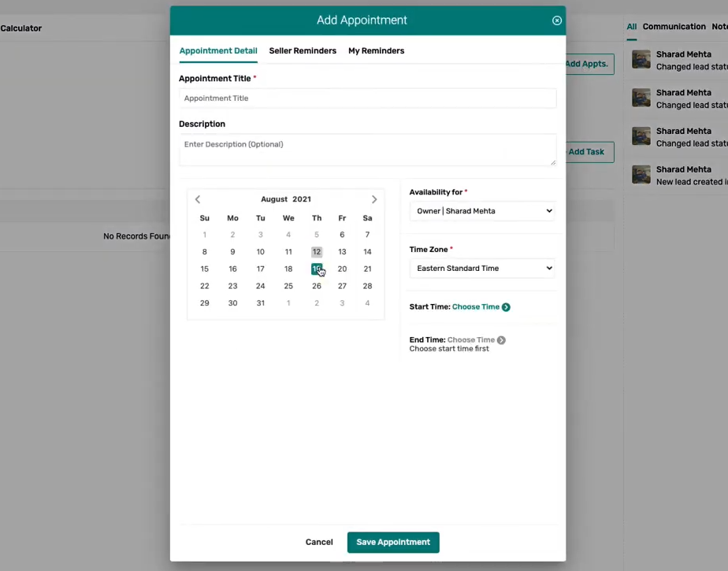
Task: Go back to the previous calendar month
Action: click(197, 199)
